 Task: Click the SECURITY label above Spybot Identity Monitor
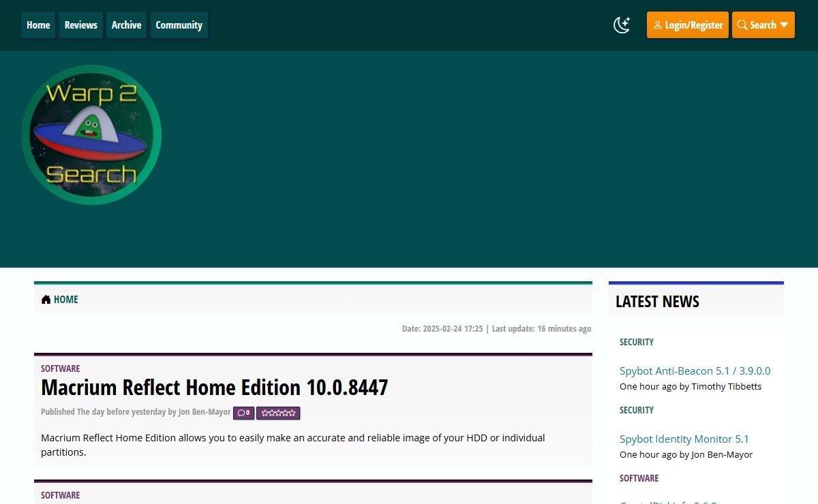[637, 410]
